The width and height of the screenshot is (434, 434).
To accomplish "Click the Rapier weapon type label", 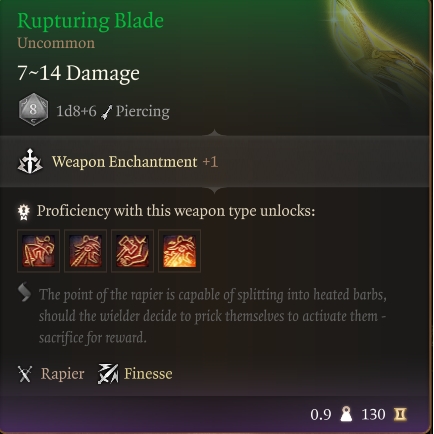I will (63, 374).
